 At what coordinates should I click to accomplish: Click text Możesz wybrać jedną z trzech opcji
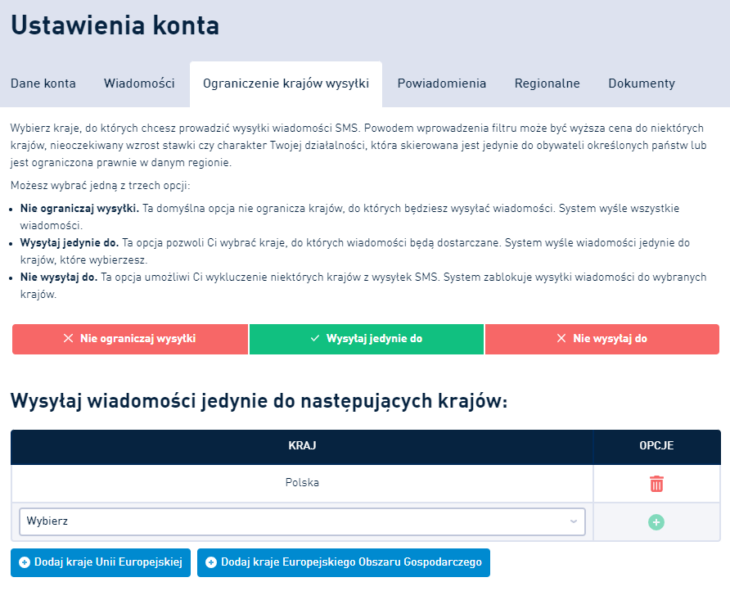tap(100, 186)
